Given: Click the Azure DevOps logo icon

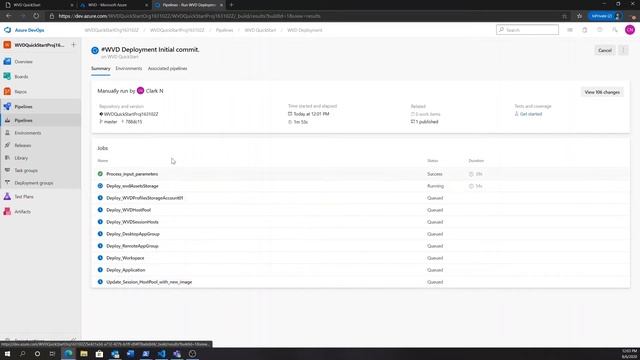Looking at the screenshot, I should pyautogui.click(x=7, y=30).
